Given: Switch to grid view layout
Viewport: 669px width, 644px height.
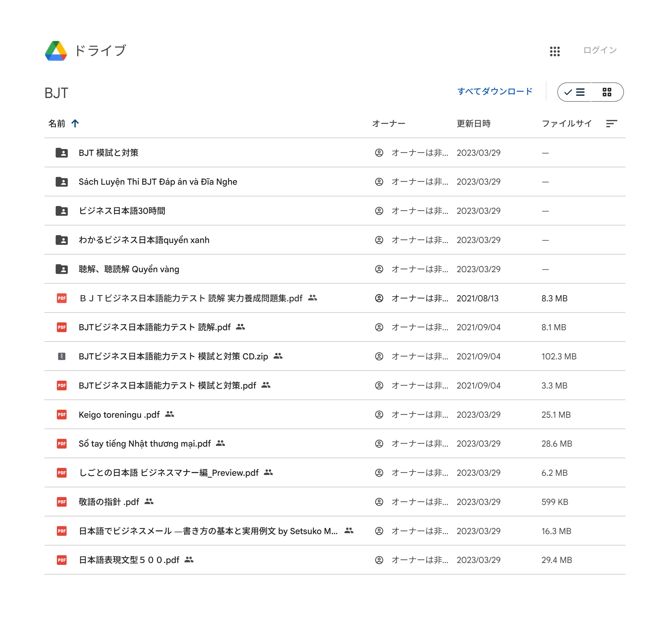Looking at the screenshot, I should pyautogui.click(x=607, y=92).
